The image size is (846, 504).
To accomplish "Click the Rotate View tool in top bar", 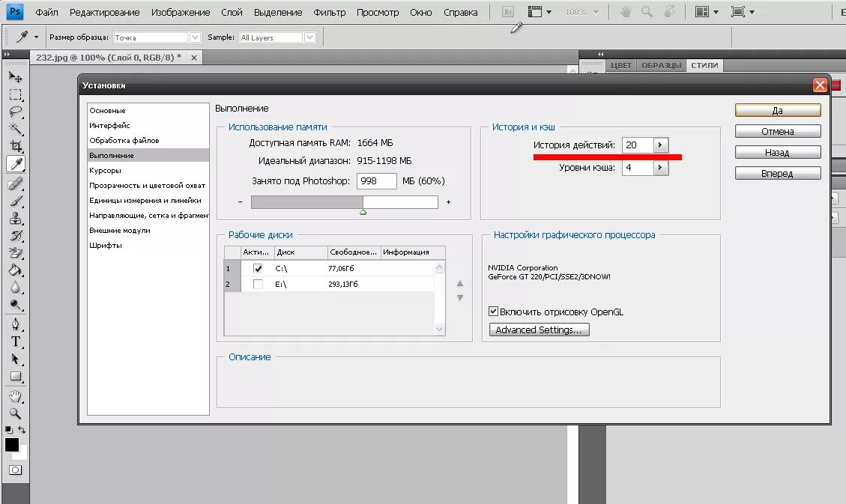I will tap(669, 11).
